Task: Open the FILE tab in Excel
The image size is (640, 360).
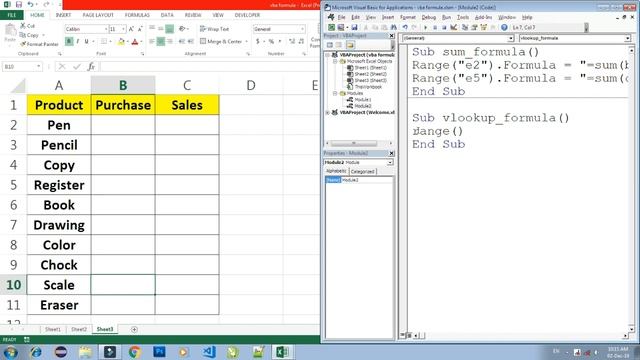Action: click(11, 15)
